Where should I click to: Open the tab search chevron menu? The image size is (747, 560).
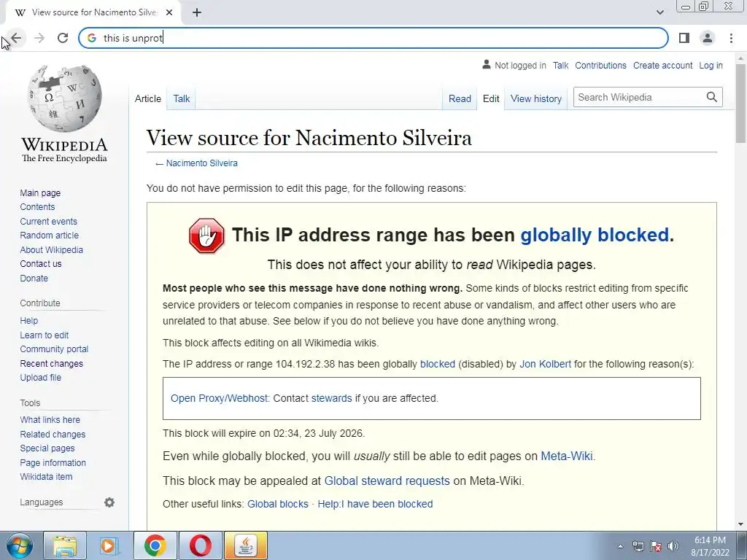point(659,12)
